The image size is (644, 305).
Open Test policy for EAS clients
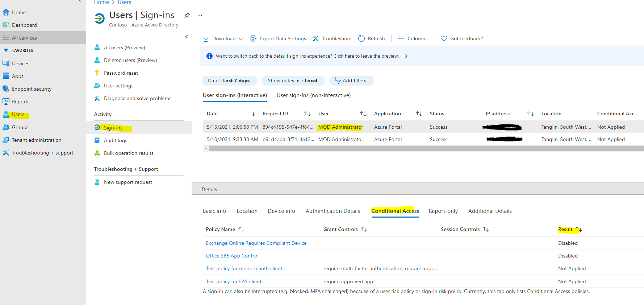tap(235, 281)
